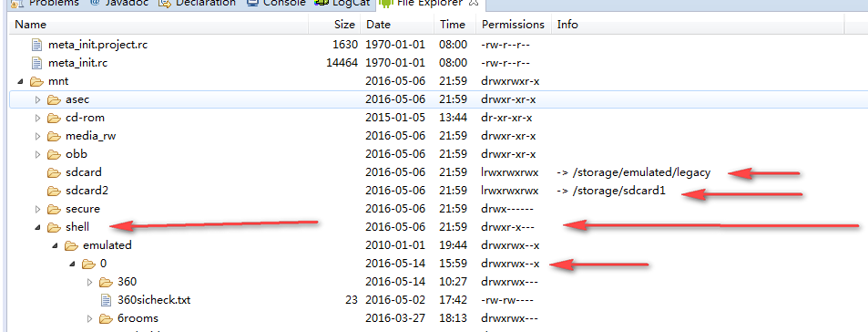Close the File Explorer tab
The height and width of the screenshot is (332, 868).
pyautogui.click(x=473, y=3)
